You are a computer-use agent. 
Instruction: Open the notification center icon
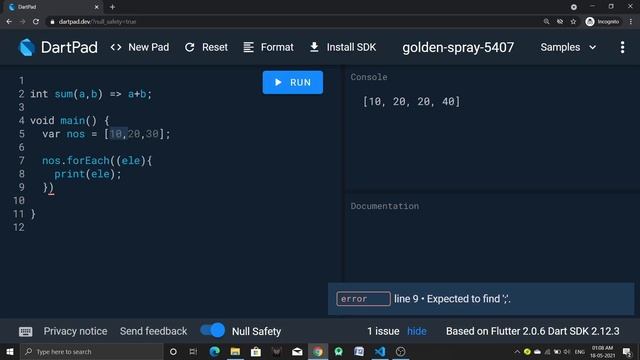[x=627, y=351]
